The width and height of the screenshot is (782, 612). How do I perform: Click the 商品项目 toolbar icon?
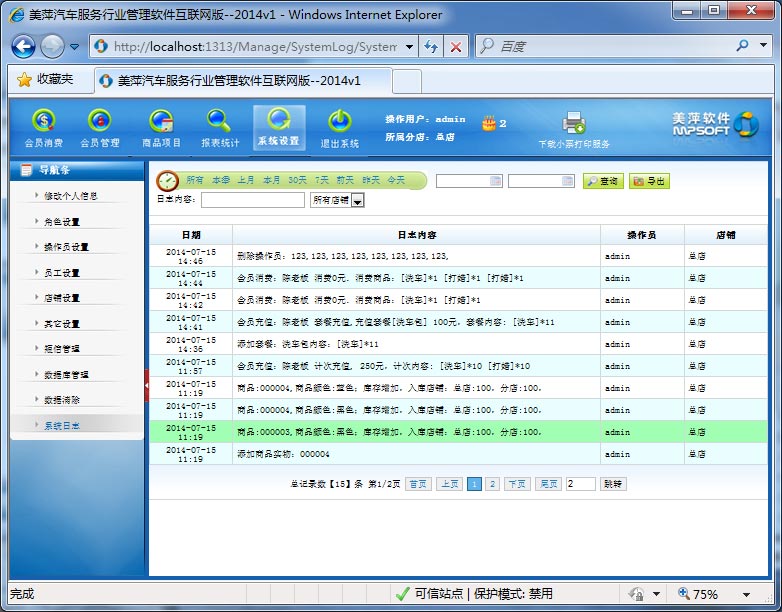coord(161,121)
